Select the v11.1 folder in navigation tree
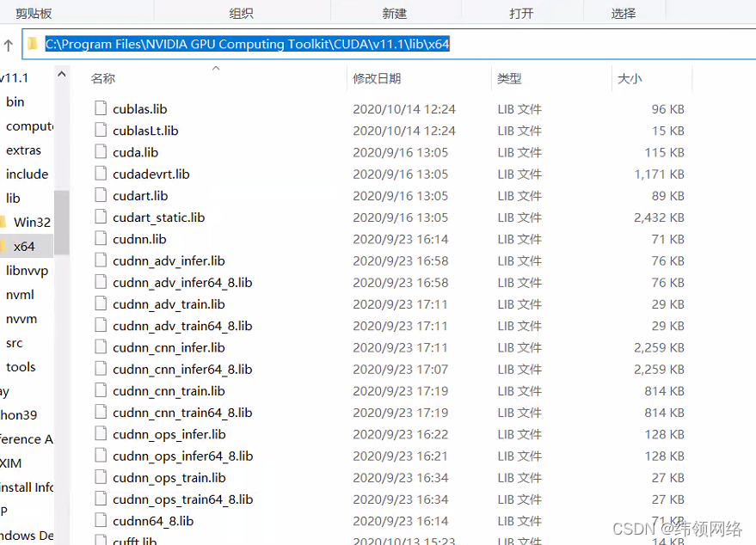756x545 pixels. [x=14, y=77]
